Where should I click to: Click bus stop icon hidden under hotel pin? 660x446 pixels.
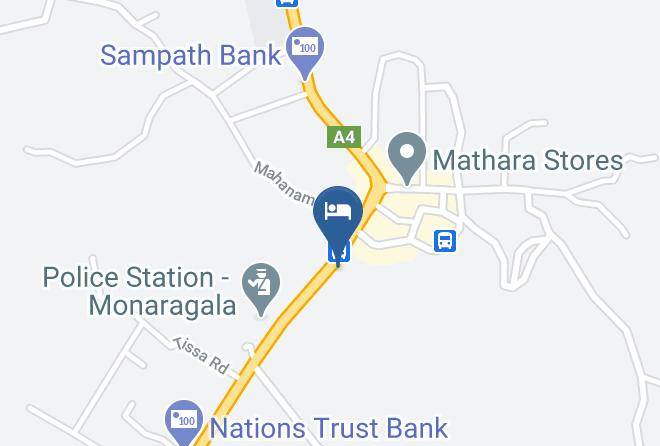(x=339, y=252)
